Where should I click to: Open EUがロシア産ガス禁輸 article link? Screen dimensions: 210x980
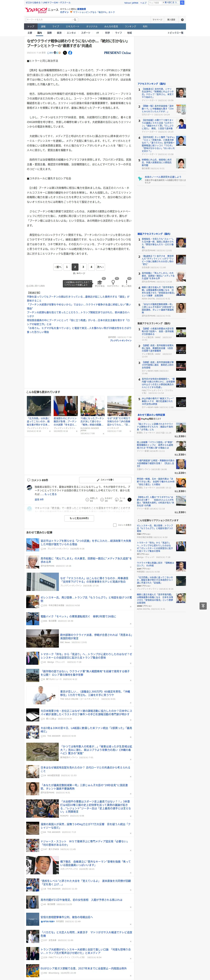[x=83, y=969]
